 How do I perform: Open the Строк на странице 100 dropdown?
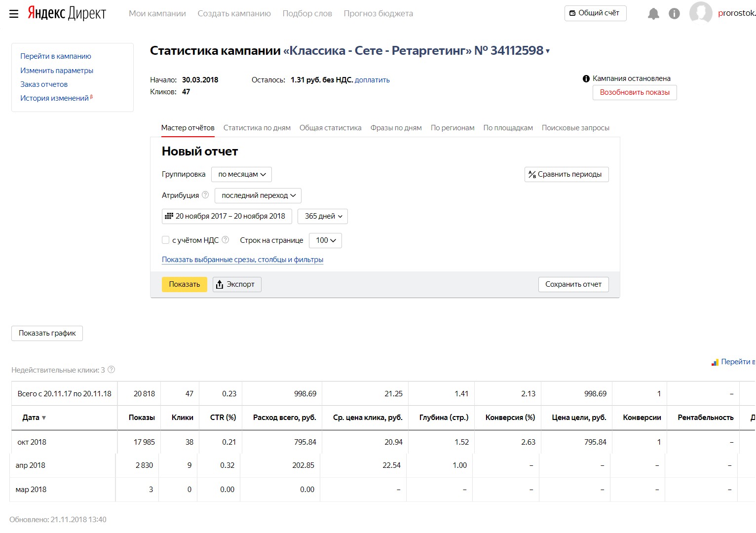(x=325, y=240)
